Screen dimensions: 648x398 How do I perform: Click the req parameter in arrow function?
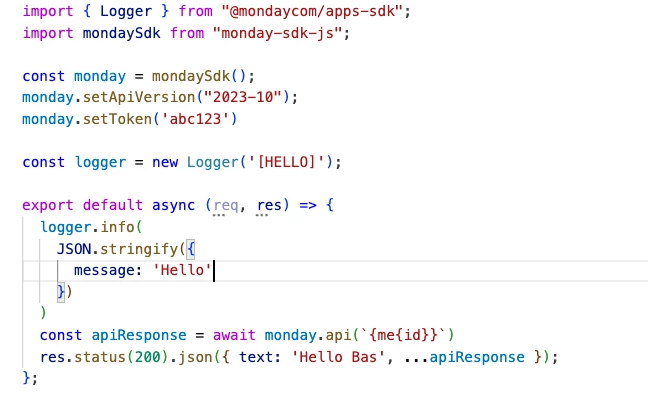click(226, 205)
